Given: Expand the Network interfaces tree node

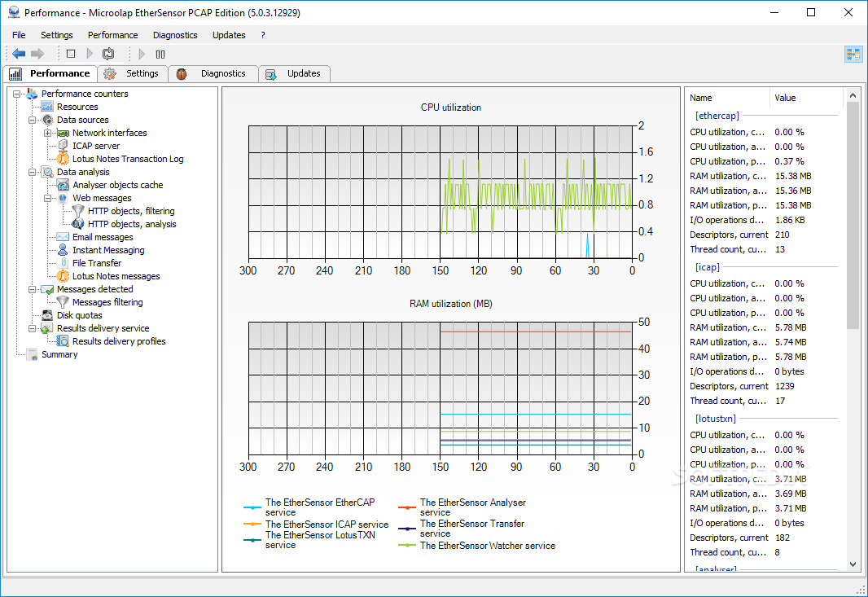Looking at the screenshot, I should click(x=47, y=133).
